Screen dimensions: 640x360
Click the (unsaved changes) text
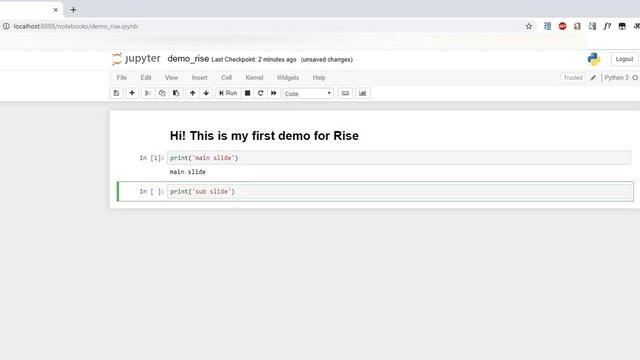point(327,60)
